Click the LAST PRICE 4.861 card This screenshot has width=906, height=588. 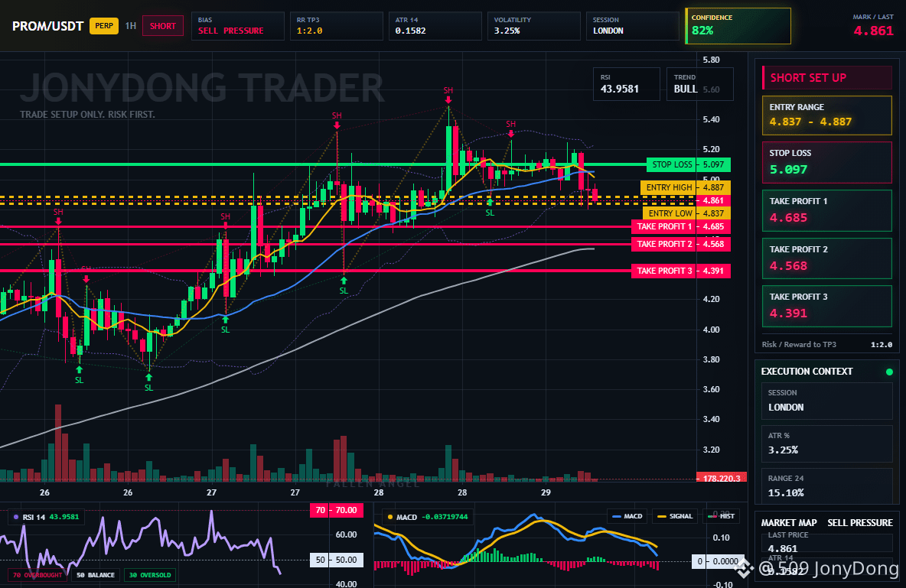pos(827,542)
